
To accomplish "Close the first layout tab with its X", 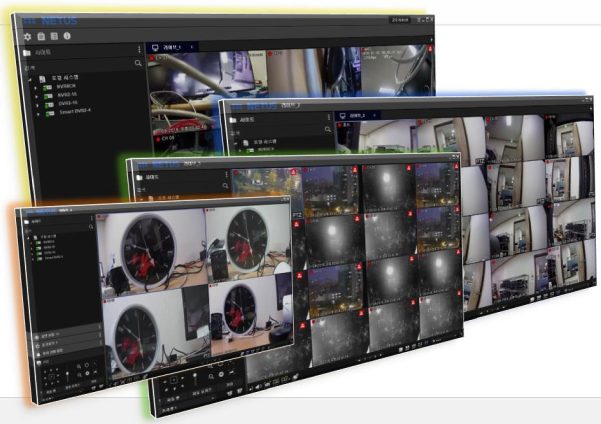I will [x=192, y=47].
